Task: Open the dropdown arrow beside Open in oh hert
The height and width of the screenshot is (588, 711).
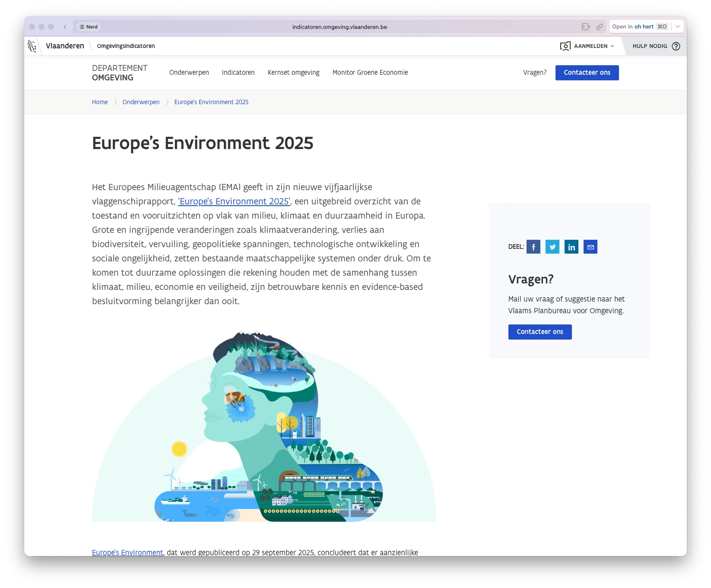Action: [x=678, y=27]
